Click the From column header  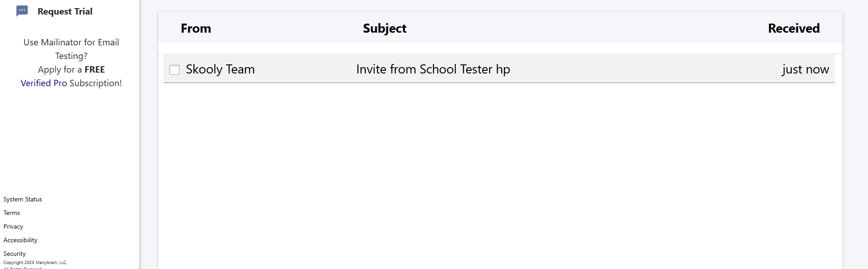pos(196,29)
